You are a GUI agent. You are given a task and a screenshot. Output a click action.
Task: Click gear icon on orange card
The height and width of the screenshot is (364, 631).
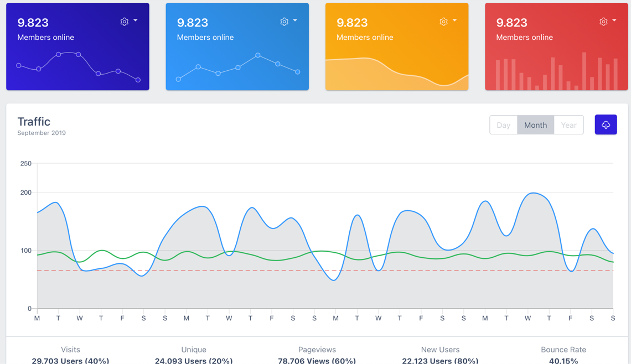[443, 22]
